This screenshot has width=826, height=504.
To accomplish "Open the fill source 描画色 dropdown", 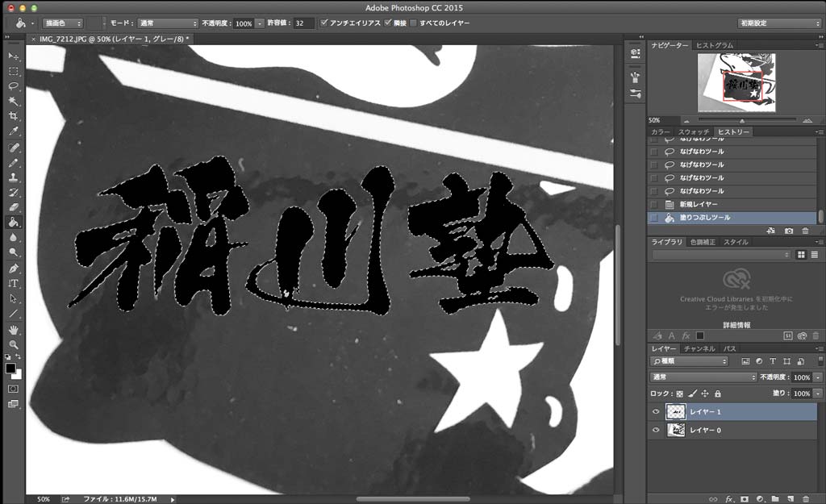I will point(63,23).
